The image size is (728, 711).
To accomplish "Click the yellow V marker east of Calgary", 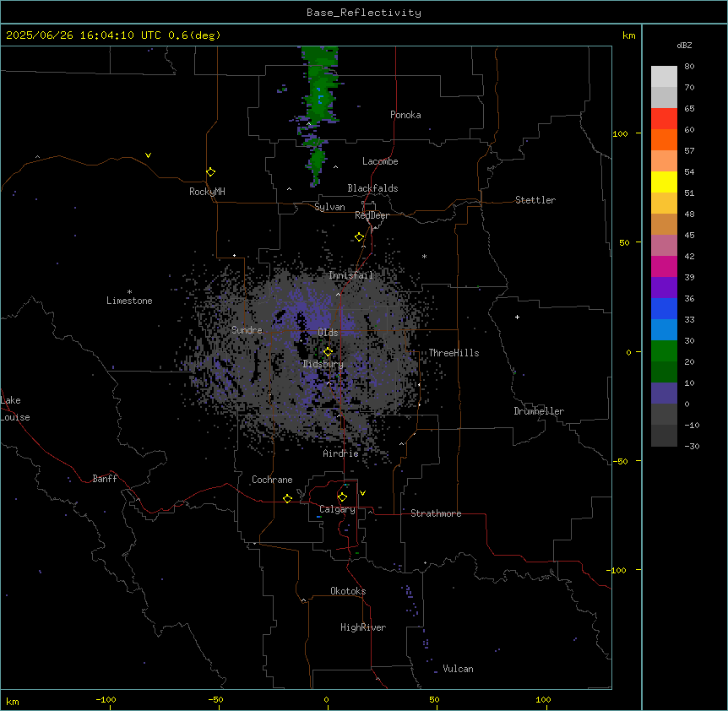I will pos(362,493).
